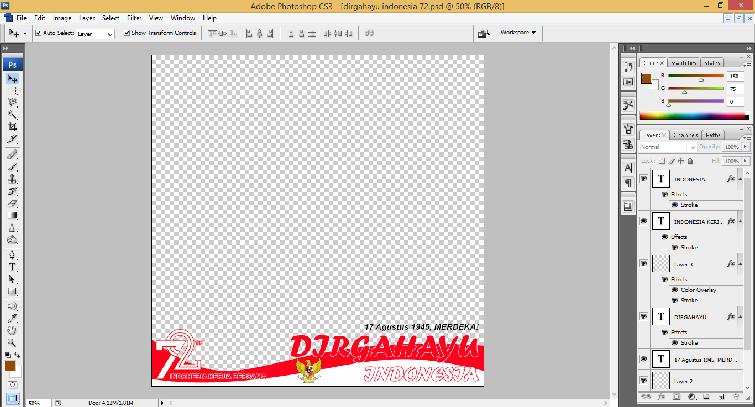The height and width of the screenshot is (407, 755).
Task: Click the G green color slider
Action: pos(696,89)
